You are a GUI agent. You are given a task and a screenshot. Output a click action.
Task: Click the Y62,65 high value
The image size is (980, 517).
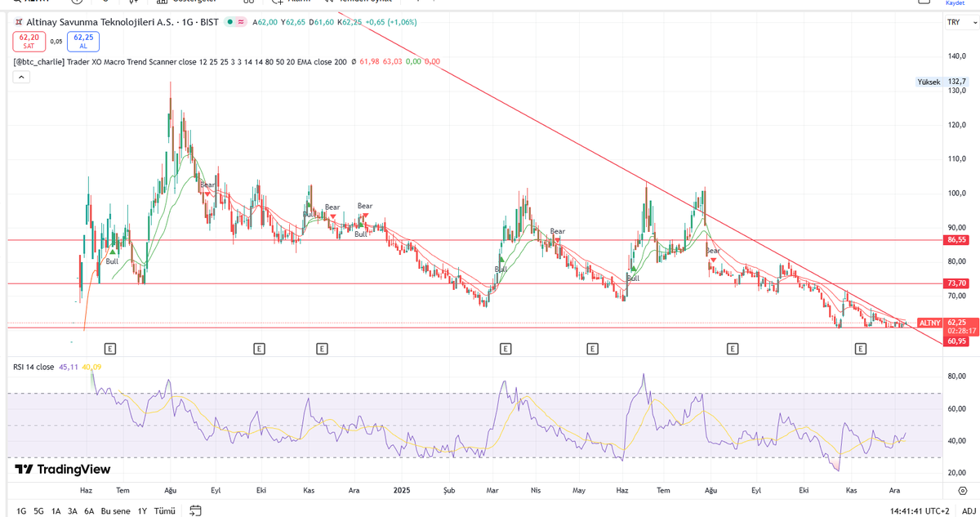click(x=293, y=22)
